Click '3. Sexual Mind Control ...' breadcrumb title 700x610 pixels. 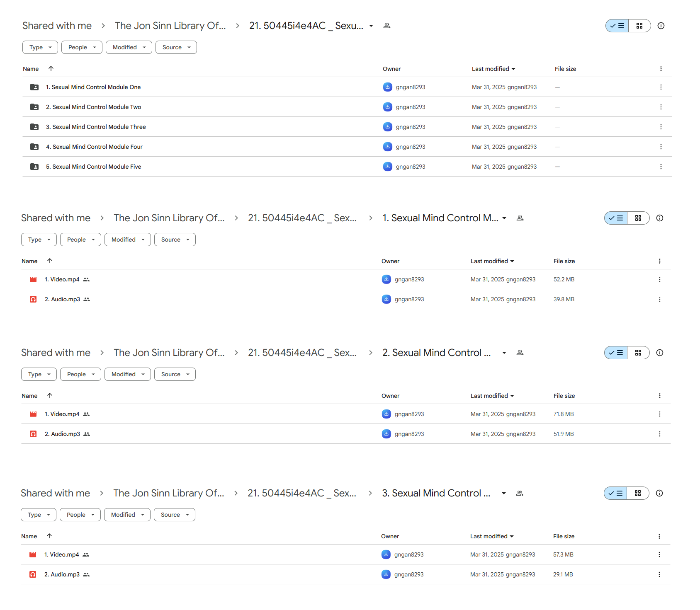coord(436,493)
